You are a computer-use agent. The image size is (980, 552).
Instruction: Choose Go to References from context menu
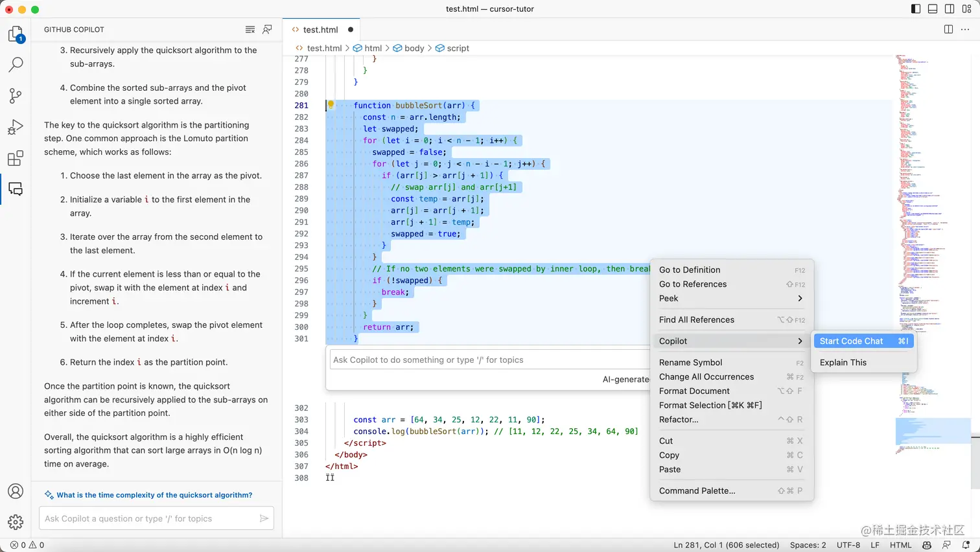click(x=732, y=284)
